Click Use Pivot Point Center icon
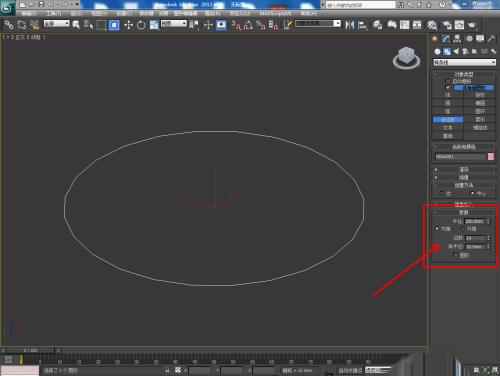The width and height of the screenshot is (500, 376). [x=194, y=25]
